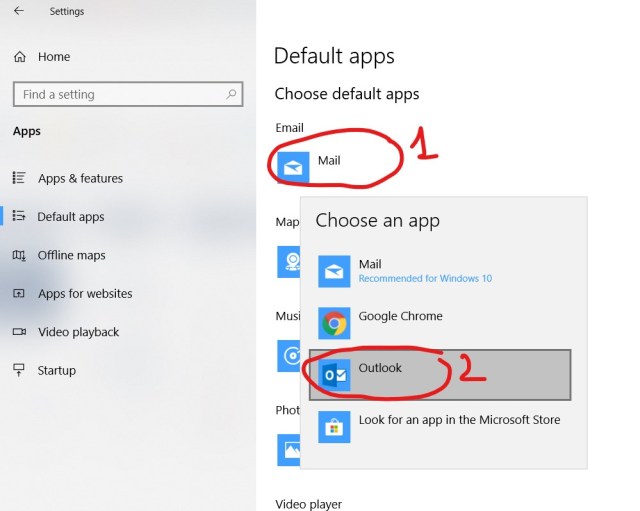Go to Apps for websites
640x511 pixels.
pos(84,293)
